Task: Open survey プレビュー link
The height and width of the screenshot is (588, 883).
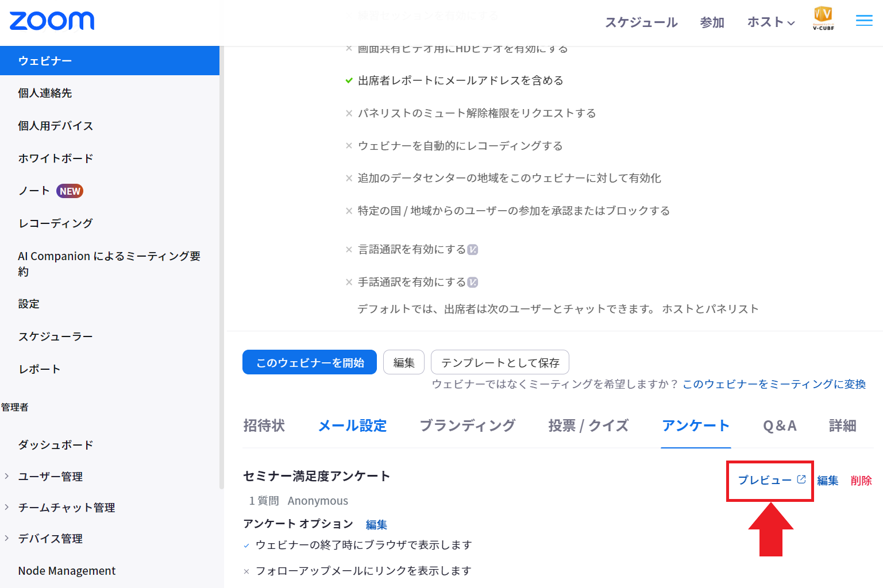Action: [771, 480]
